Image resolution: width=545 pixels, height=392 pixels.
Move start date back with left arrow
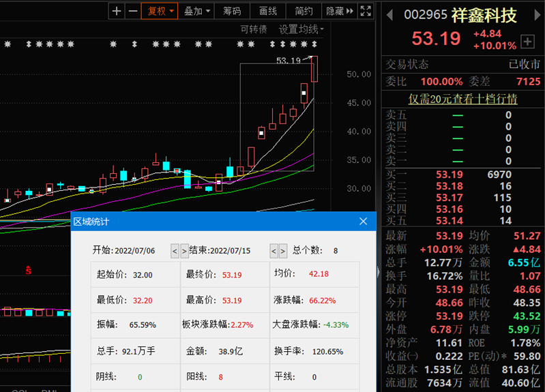point(175,251)
